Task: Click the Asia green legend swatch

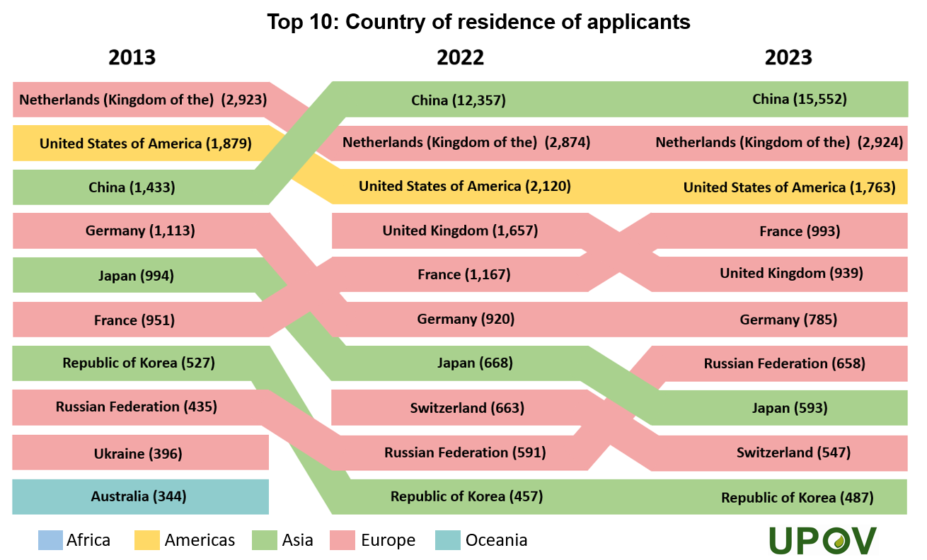Action: (x=264, y=540)
